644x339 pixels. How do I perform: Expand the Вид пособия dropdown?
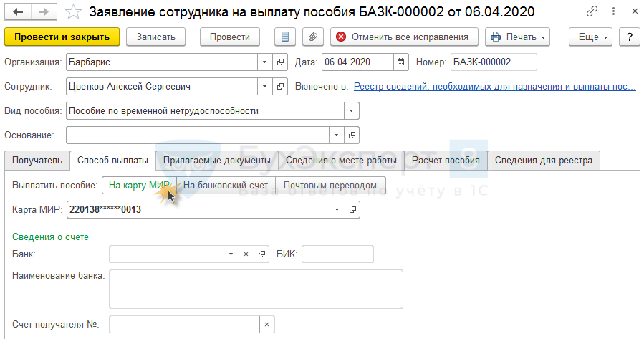coord(351,111)
